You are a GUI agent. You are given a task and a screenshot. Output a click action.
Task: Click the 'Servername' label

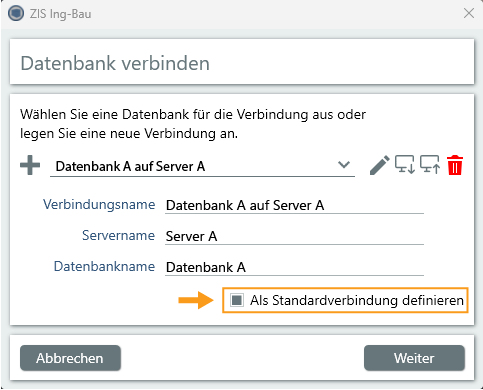click(118, 235)
